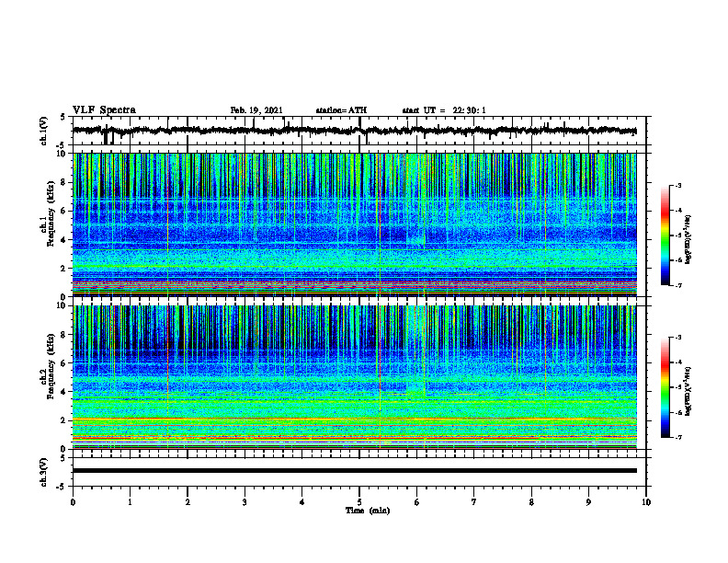Click the ch.2 colorbar "log(PSD)(V²/Hz)" label

pos(688,391)
